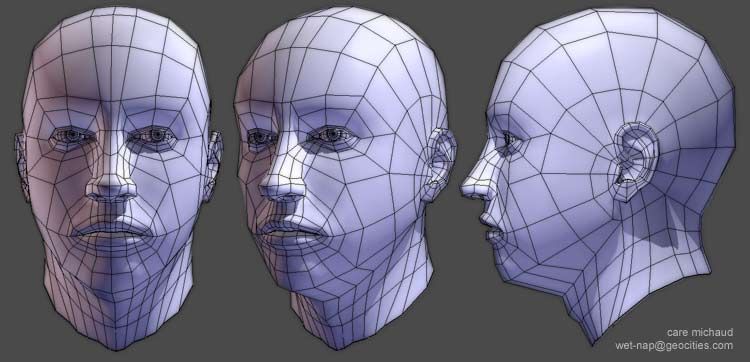Click the side profile head model
The height and width of the screenshot is (362, 750).
tap(597, 176)
